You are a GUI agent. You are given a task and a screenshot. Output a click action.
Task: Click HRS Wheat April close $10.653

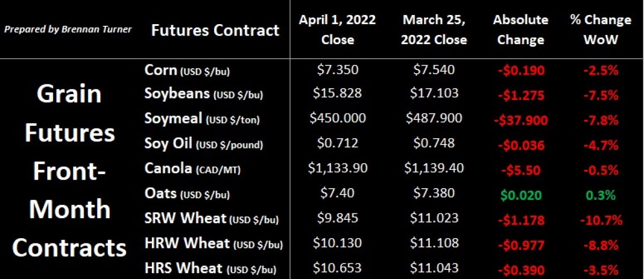tap(338, 267)
